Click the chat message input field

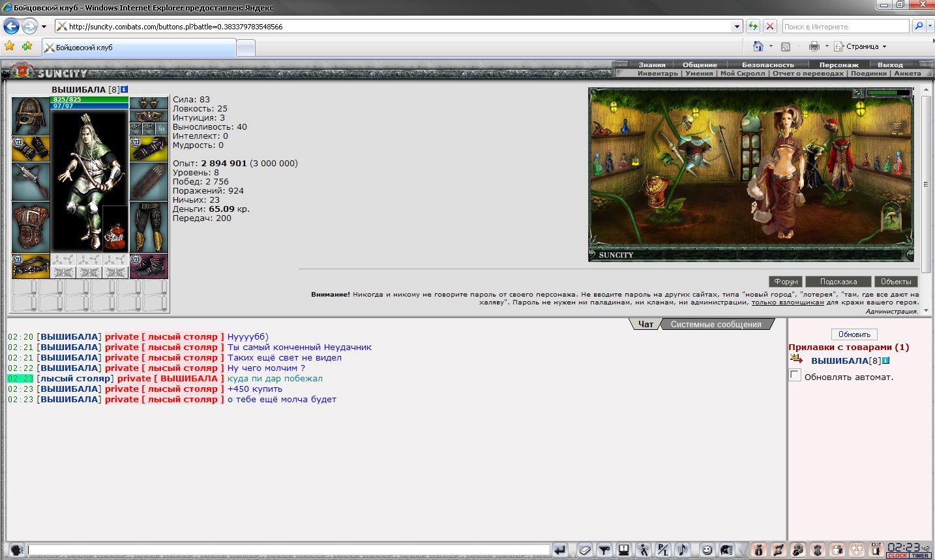coord(288,550)
